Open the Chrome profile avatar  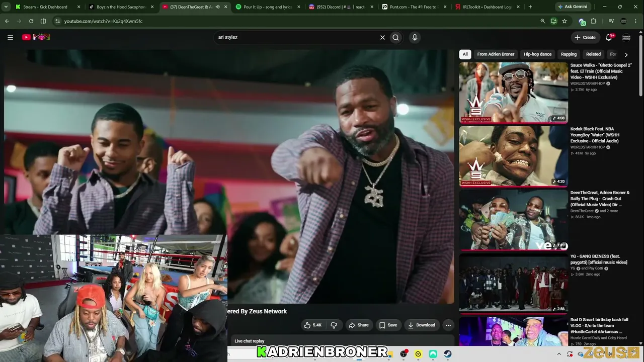click(x=624, y=21)
